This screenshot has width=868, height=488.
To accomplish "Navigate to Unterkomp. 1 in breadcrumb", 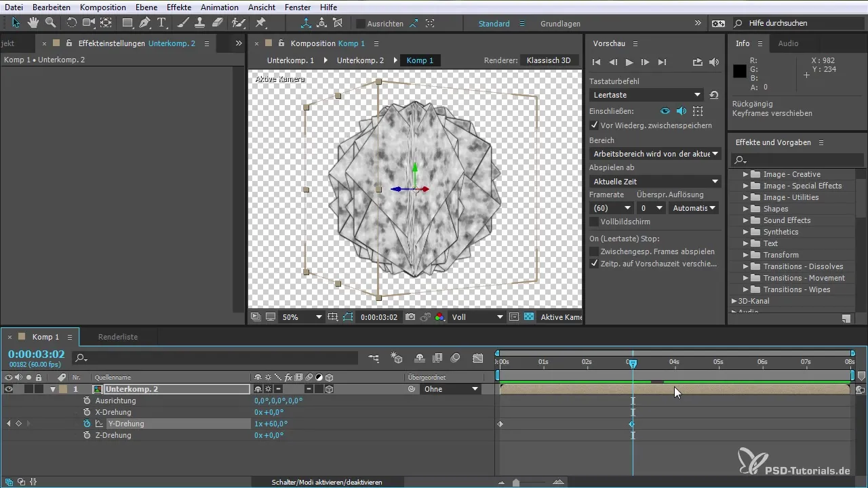I will point(290,60).
